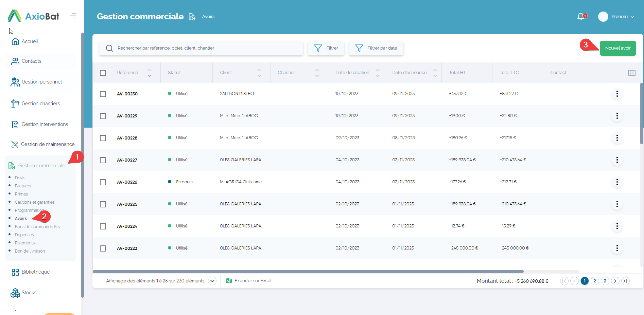Check the select-all checkbox in header
644x315 pixels.
[103, 73]
